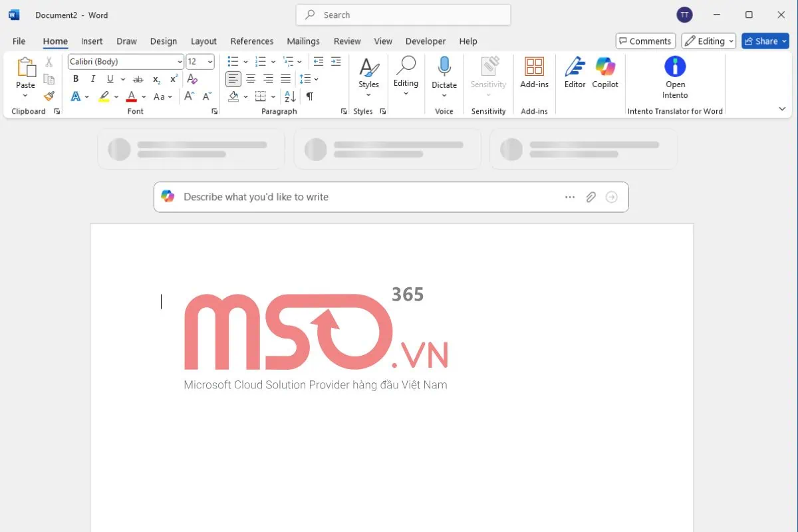Toggle bold formatting
Screen dimensions: 798x532
(75, 78)
